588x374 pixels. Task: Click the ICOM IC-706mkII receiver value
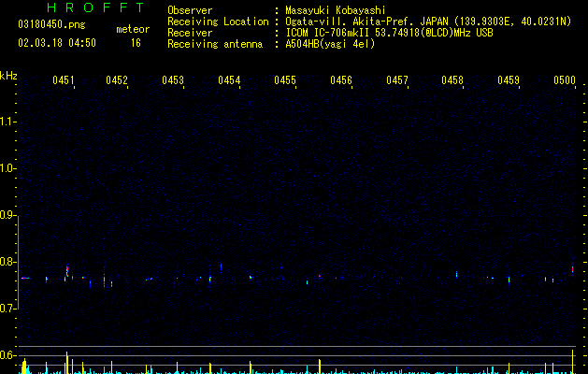389,33
